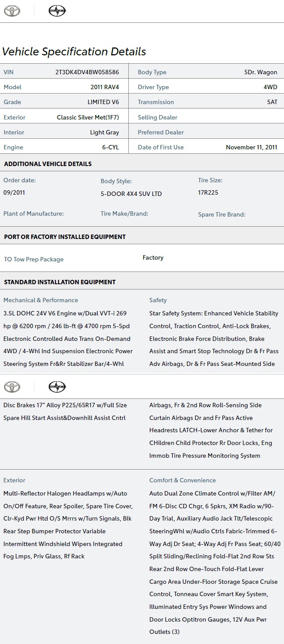This screenshot has width=284, height=644.
Task: Click the Grade value LIMITED V6
Action: 103,102
